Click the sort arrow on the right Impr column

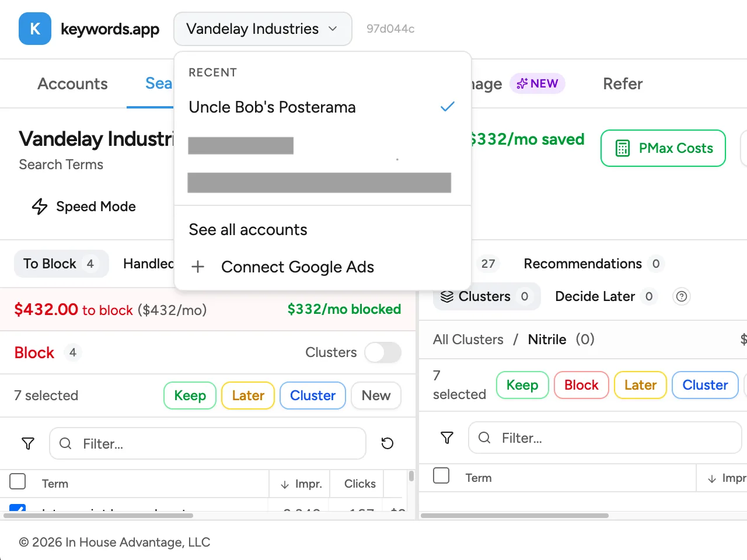712,478
